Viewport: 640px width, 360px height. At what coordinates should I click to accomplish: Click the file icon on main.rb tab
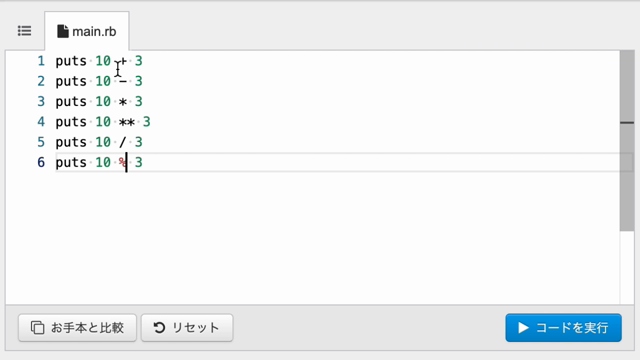(62, 31)
